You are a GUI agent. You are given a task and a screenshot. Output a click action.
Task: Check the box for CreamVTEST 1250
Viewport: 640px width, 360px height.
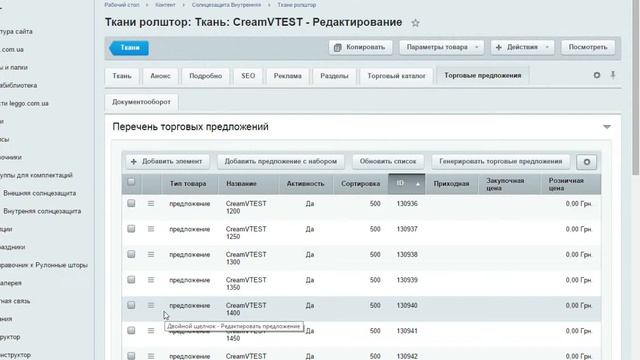pyautogui.click(x=131, y=229)
